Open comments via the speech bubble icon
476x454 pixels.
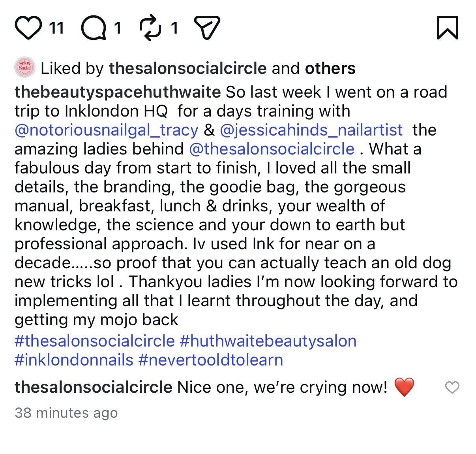click(94, 28)
